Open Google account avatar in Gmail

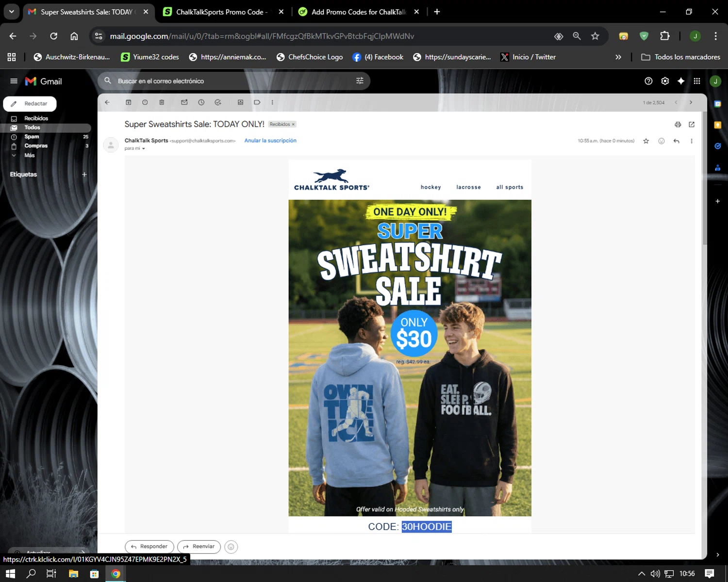tap(715, 81)
